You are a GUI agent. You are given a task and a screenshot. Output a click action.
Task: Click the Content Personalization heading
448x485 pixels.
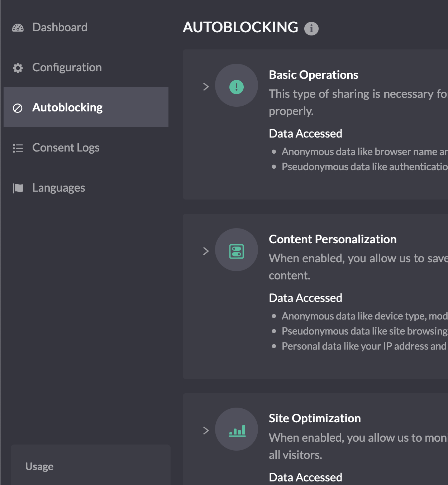[x=333, y=239]
